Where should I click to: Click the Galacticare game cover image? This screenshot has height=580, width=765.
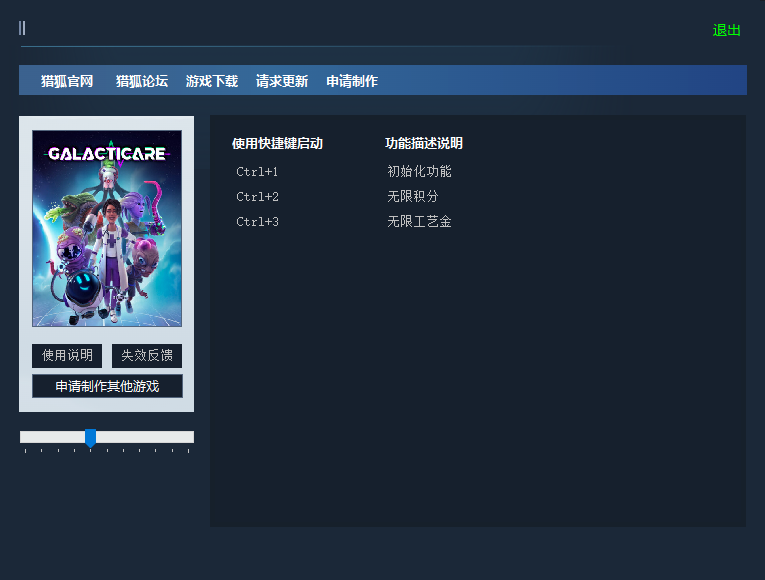(x=107, y=228)
